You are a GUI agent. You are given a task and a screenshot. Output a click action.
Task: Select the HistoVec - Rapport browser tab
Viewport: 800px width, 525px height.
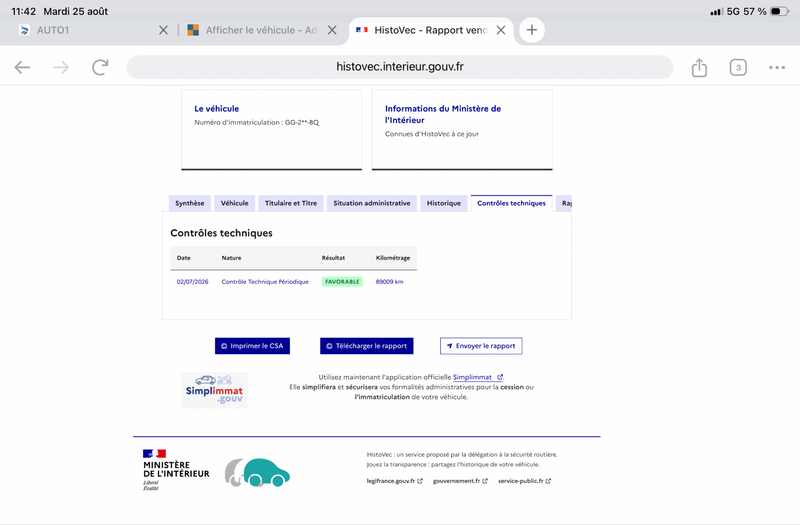coord(423,30)
